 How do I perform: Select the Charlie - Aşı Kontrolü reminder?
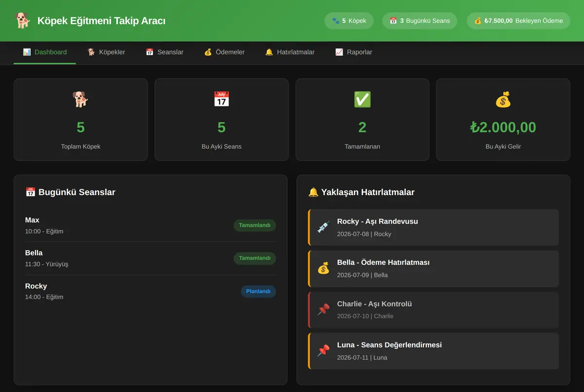[x=434, y=310]
